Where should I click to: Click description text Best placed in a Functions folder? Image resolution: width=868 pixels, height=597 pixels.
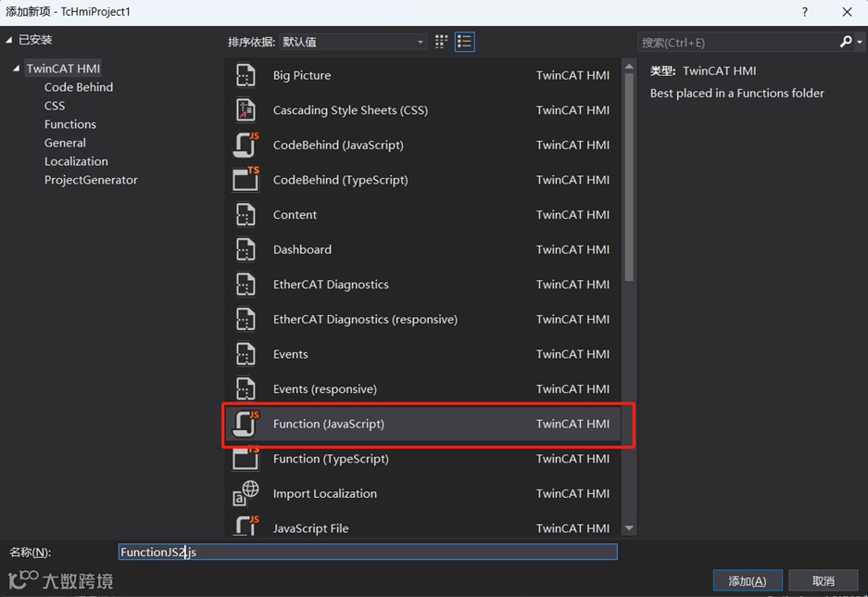pyautogui.click(x=736, y=93)
